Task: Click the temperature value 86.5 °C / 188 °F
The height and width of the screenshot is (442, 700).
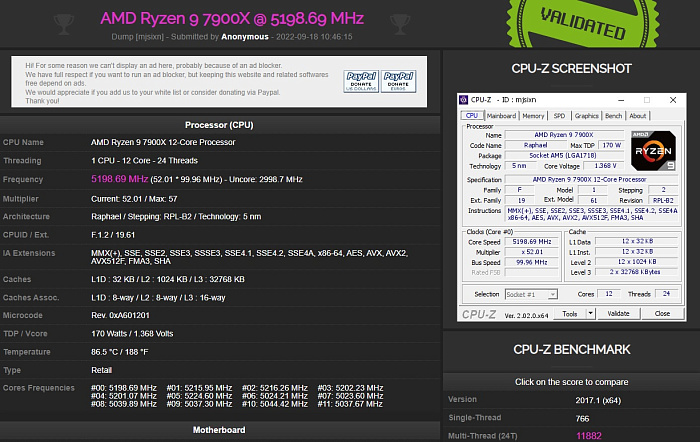Action: (x=120, y=352)
